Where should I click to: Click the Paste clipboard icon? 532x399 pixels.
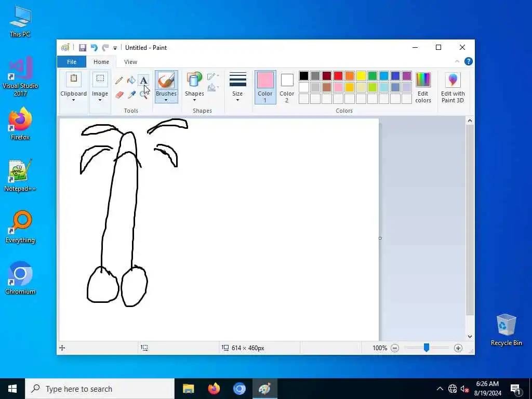[x=74, y=79]
